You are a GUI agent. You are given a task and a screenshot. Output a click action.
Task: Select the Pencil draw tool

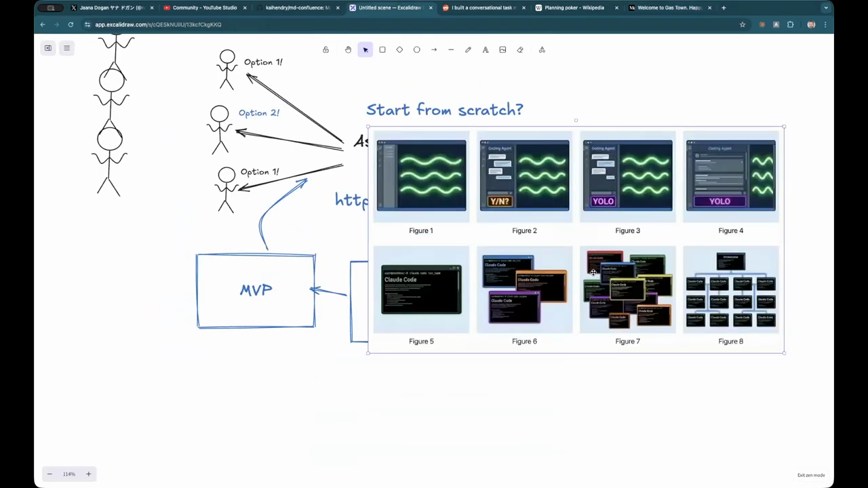click(x=468, y=49)
